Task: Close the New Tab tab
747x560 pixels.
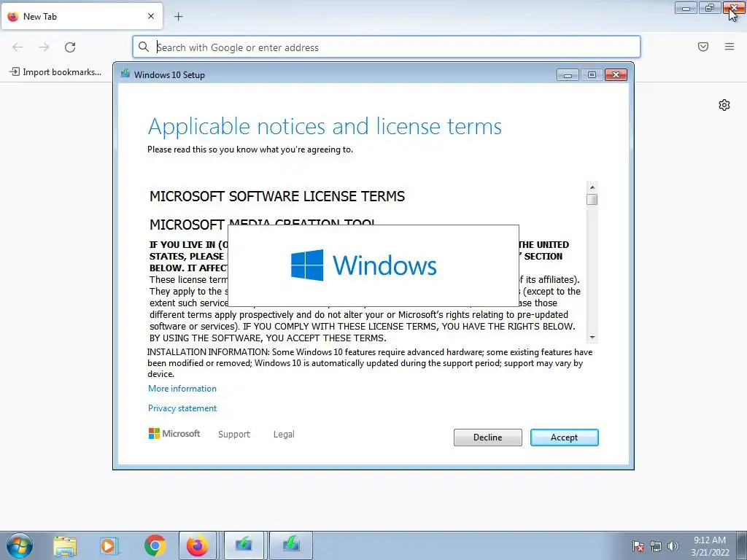Action: [x=151, y=16]
